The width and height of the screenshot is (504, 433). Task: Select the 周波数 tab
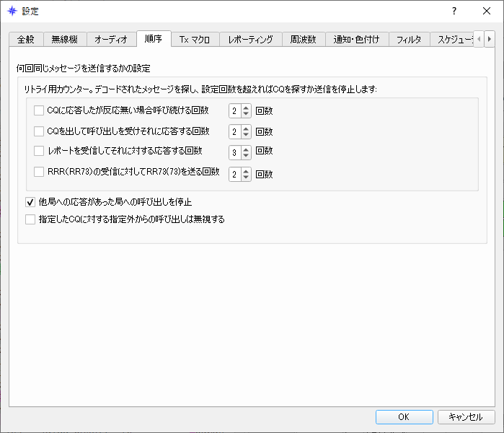304,40
